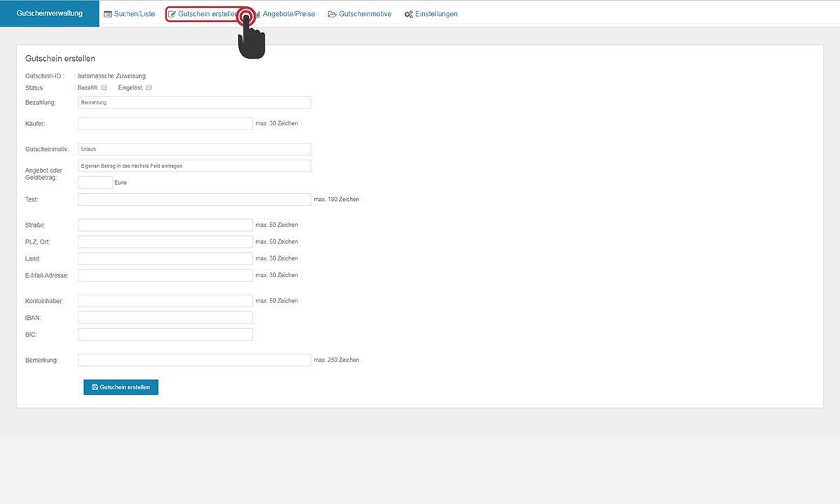Open the Bezahlung dropdown showing Barzahlung

point(194,102)
